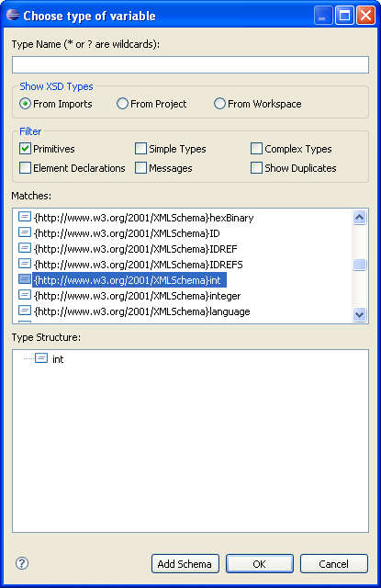Screen dimensions: 381x588
Task: Click the Matches list scroll up arrow
Action: (360, 218)
